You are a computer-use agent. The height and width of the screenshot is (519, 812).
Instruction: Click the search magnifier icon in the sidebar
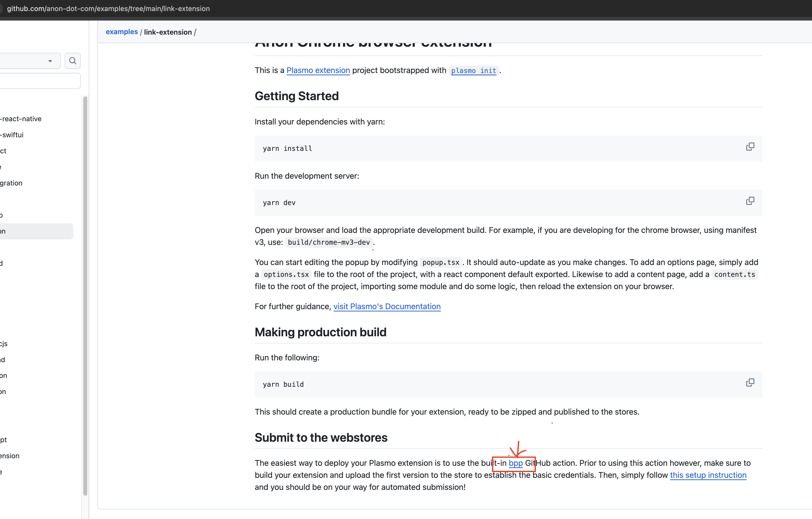pyautogui.click(x=72, y=61)
